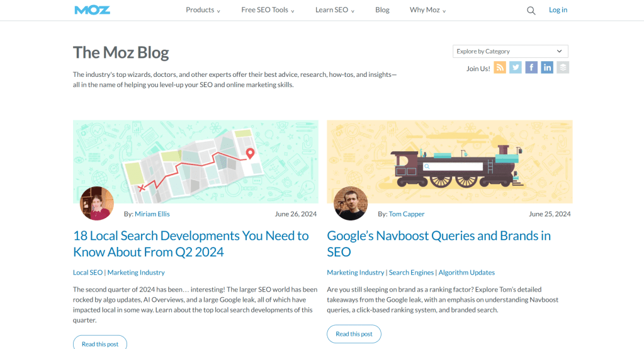The width and height of the screenshot is (644, 349).
Task: Visit Moz on Twitter icon
Action: click(516, 67)
